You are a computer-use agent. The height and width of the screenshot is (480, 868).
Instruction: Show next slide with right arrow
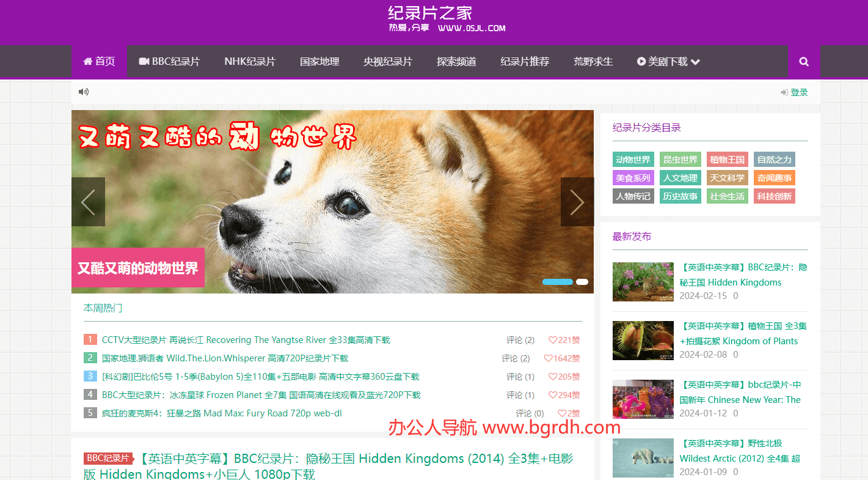click(x=577, y=202)
